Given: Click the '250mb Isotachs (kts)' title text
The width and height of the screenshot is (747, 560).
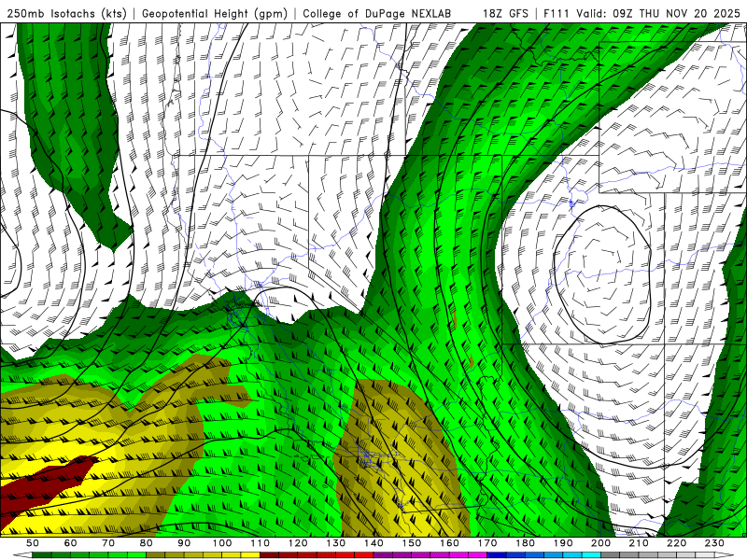Looking at the screenshot, I should tap(66, 14).
